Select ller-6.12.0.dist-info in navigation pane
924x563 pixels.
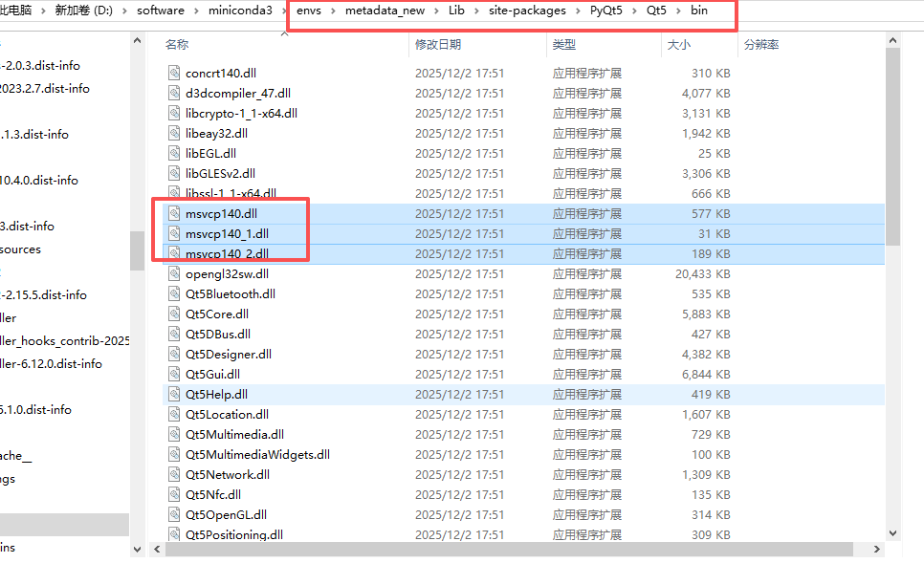tap(52, 364)
